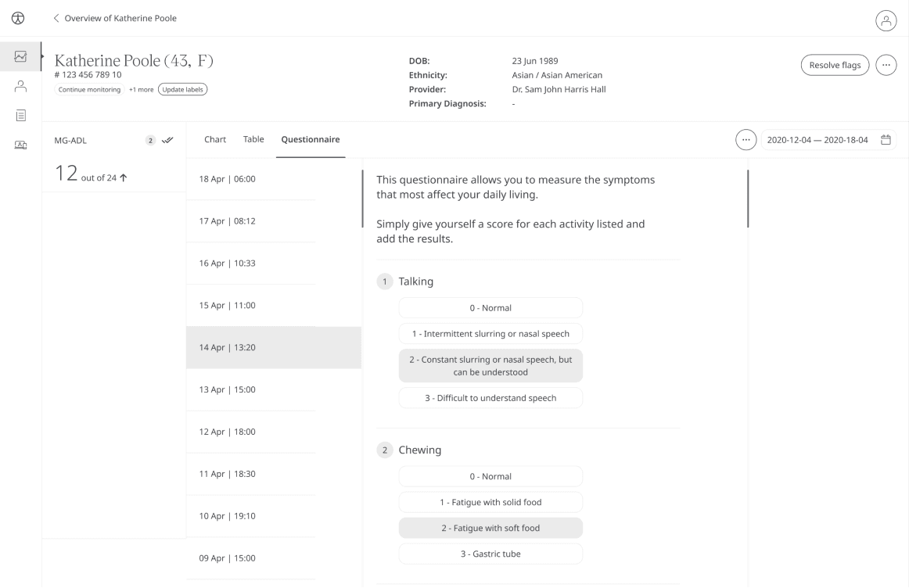Select Talking option '0 - Normal'
The width and height of the screenshot is (909, 588).
[490, 308]
